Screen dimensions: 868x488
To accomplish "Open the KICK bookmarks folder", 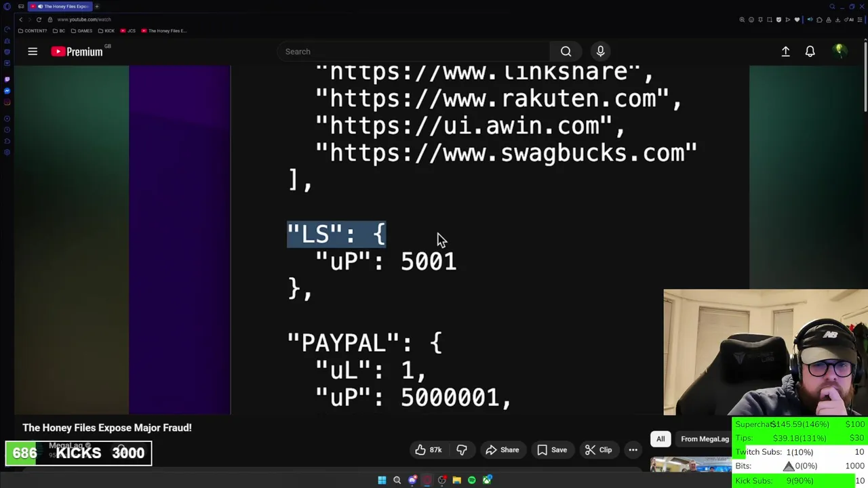I will (106, 30).
